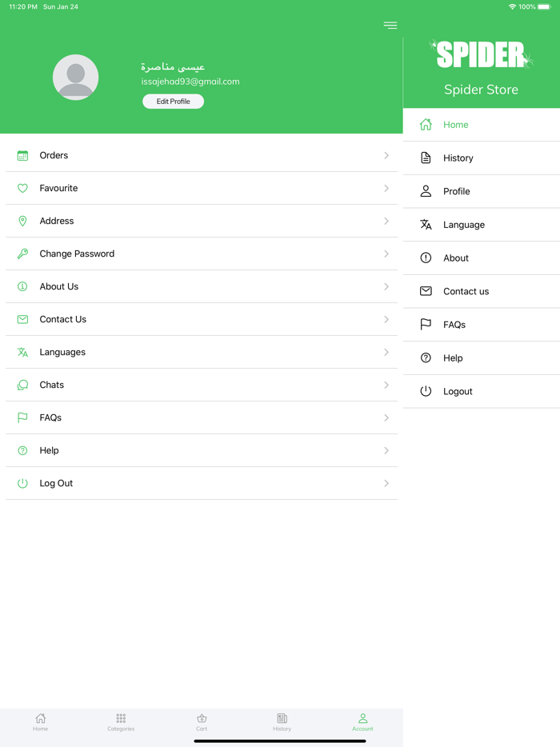
Task: Switch to the Home bottom tab
Action: tap(41, 722)
